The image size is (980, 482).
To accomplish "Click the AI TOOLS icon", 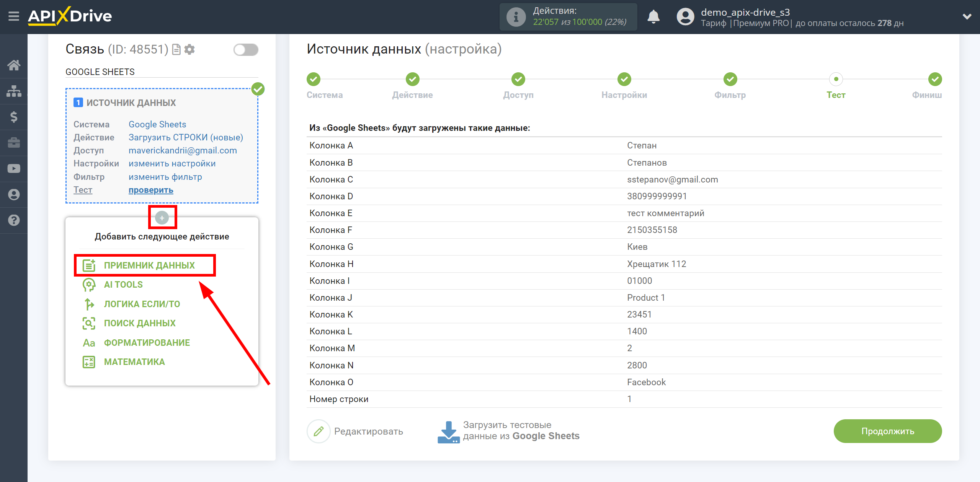I will [89, 285].
